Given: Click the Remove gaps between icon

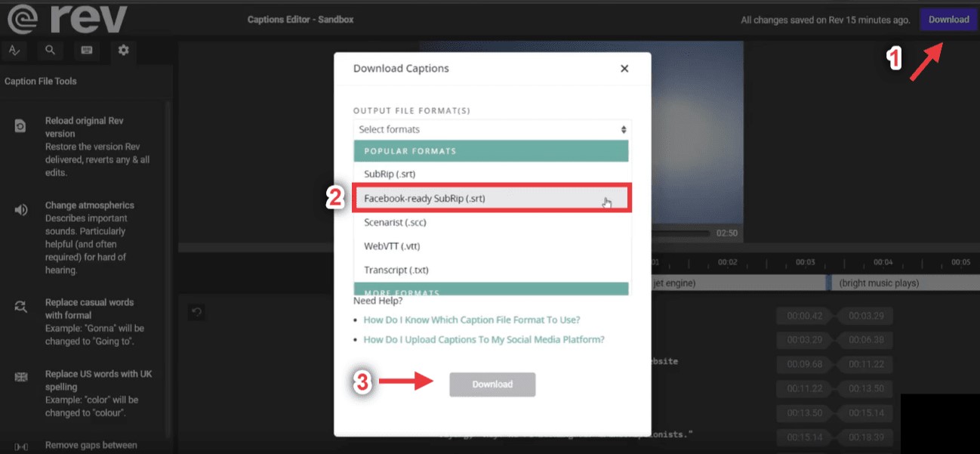Looking at the screenshot, I should click(21, 446).
